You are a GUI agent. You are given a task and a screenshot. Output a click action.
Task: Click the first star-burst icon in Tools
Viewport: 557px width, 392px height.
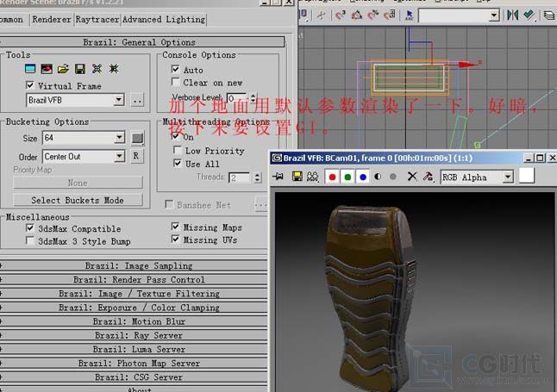tap(97, 69)
